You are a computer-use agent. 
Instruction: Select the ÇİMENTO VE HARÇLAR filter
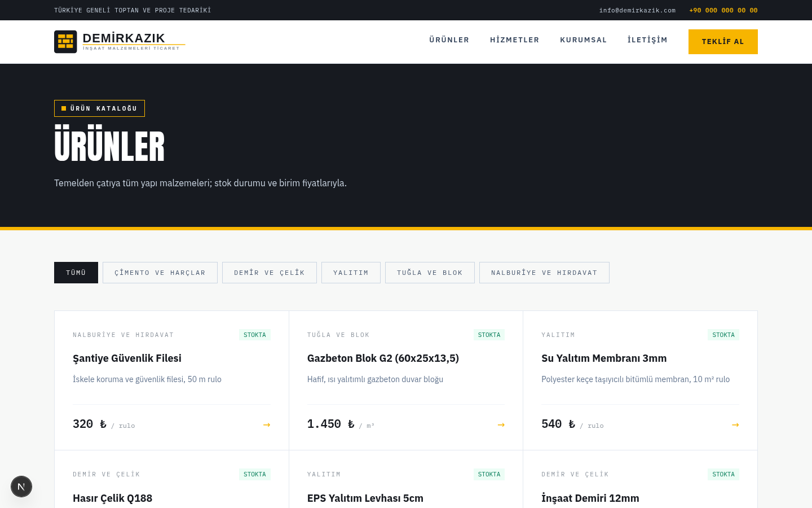pos(160,273)
